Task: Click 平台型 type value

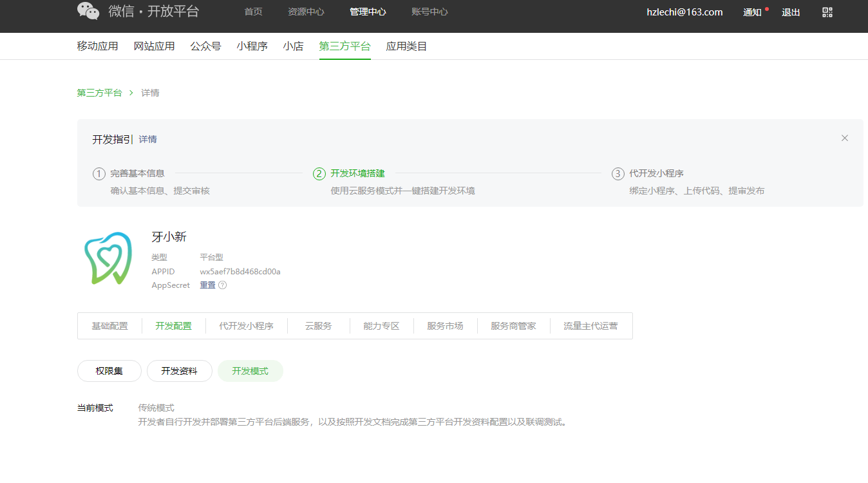Action: pyautogui.click(x=212, y=257)
